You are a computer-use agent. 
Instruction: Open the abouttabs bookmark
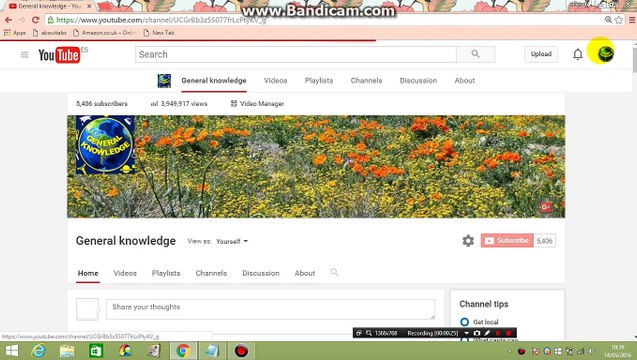click(x=50, y=33)
